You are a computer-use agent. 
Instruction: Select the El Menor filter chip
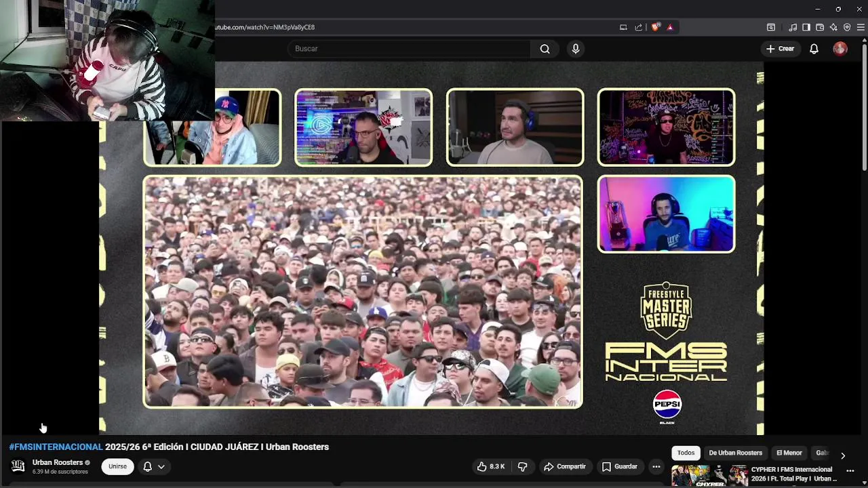coord(789,453)
